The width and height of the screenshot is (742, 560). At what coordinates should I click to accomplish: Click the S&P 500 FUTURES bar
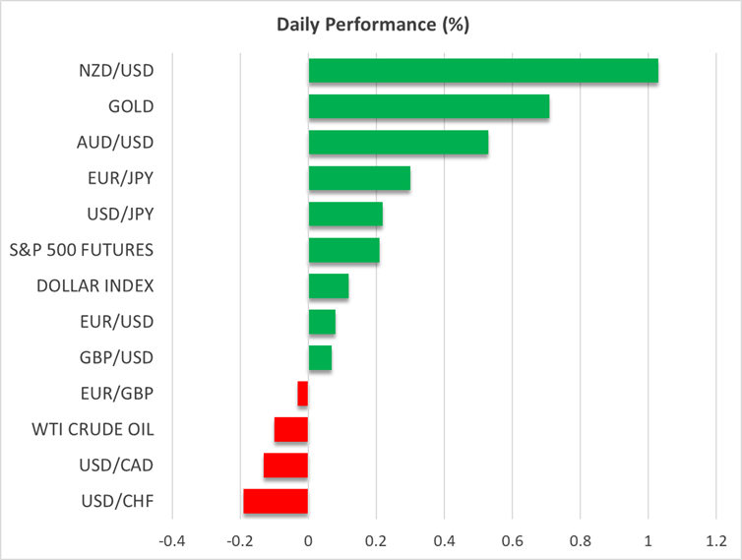coord(343,250)
